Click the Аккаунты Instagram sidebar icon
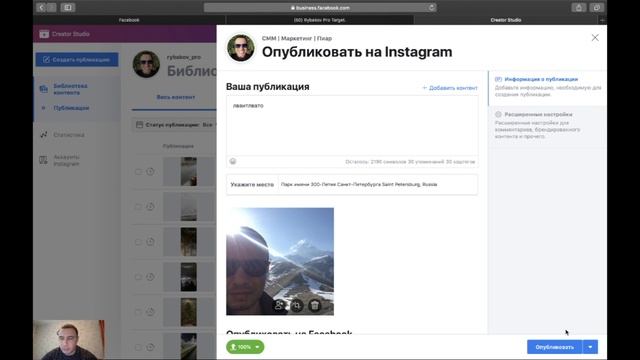 (44, 160)
